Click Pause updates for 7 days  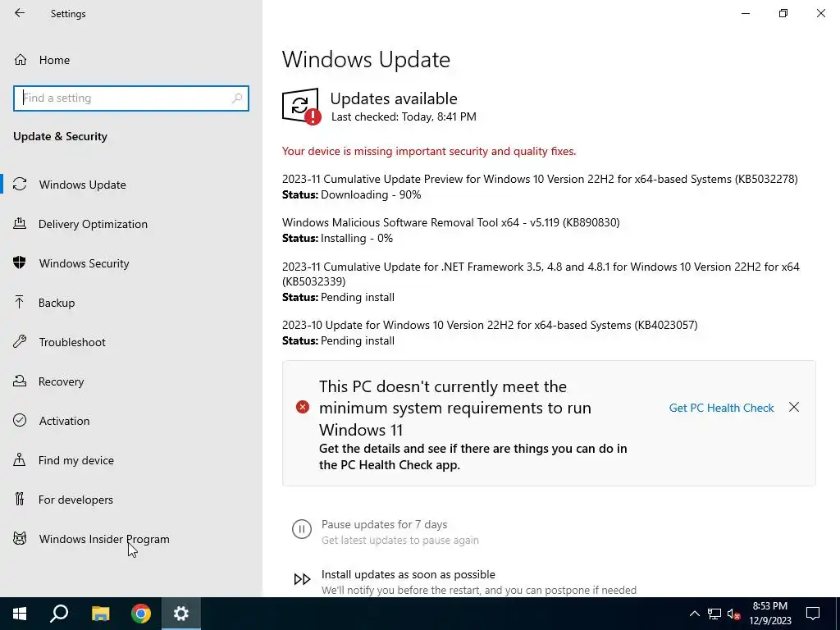(384, 524)
